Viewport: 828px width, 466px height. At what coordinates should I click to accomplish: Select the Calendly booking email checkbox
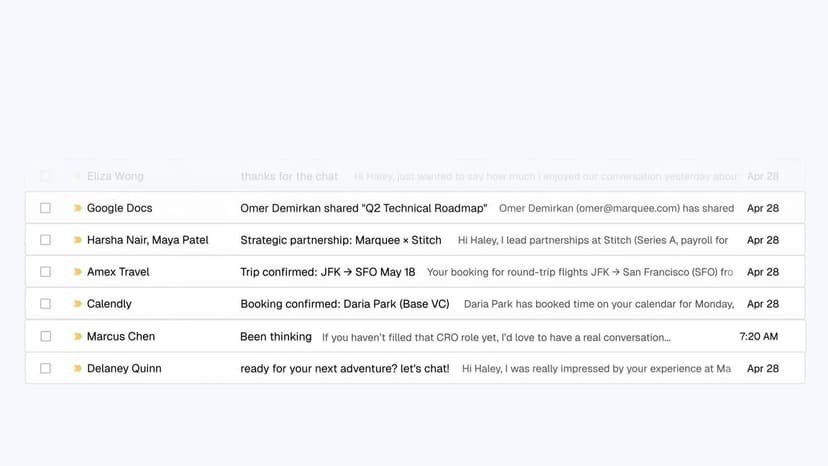coord(45,304)
